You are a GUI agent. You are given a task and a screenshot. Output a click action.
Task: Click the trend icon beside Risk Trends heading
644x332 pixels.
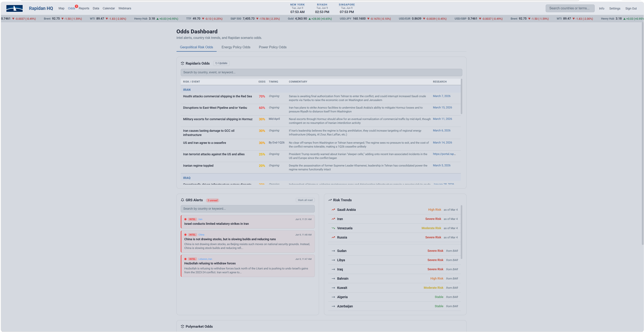330,200
